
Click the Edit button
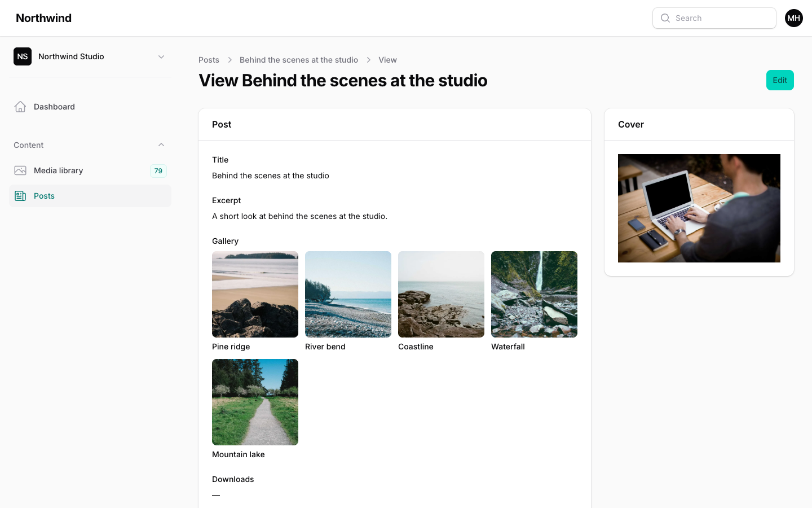pyautogui.click(x=780, y=80)
